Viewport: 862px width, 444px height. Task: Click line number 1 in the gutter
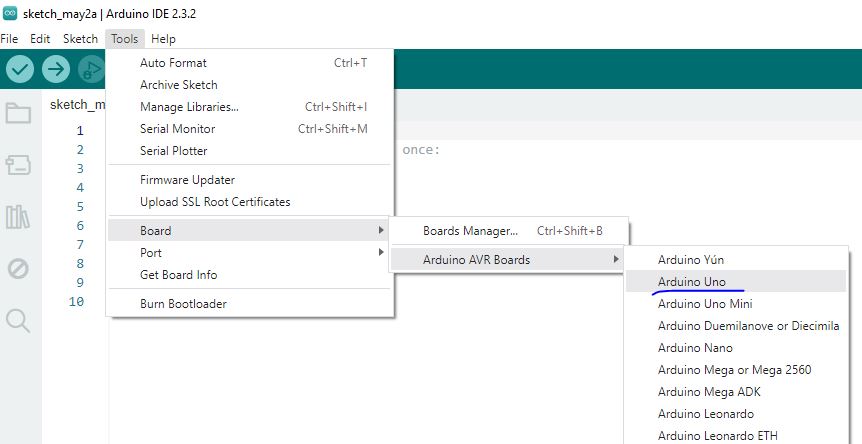tap(80, 131)
